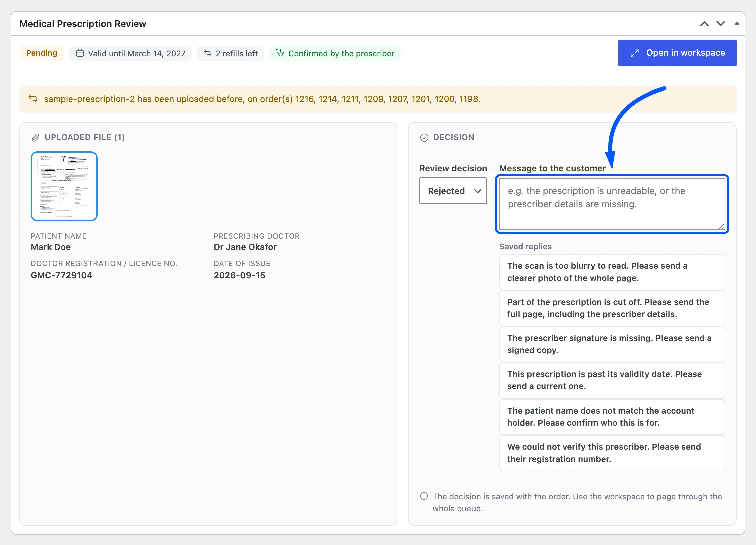
Task: Click the refills arrow icon in badge
Action: coord(208,53)
